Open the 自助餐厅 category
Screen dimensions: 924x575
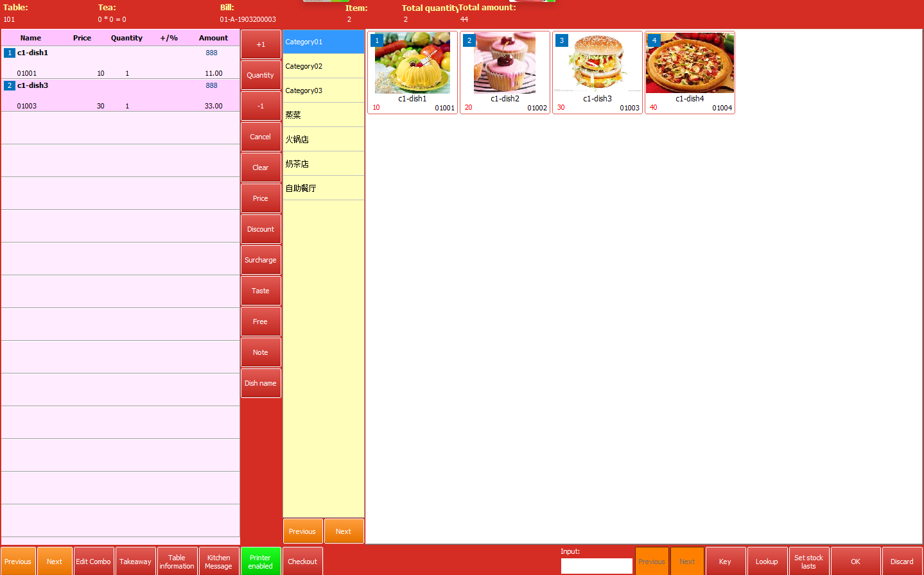point(323,188)
